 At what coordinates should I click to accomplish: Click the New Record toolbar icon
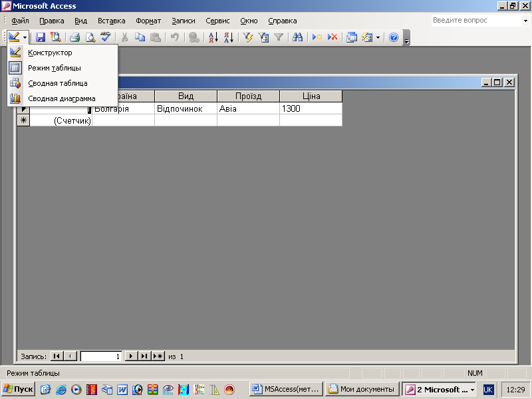[317, 37]
